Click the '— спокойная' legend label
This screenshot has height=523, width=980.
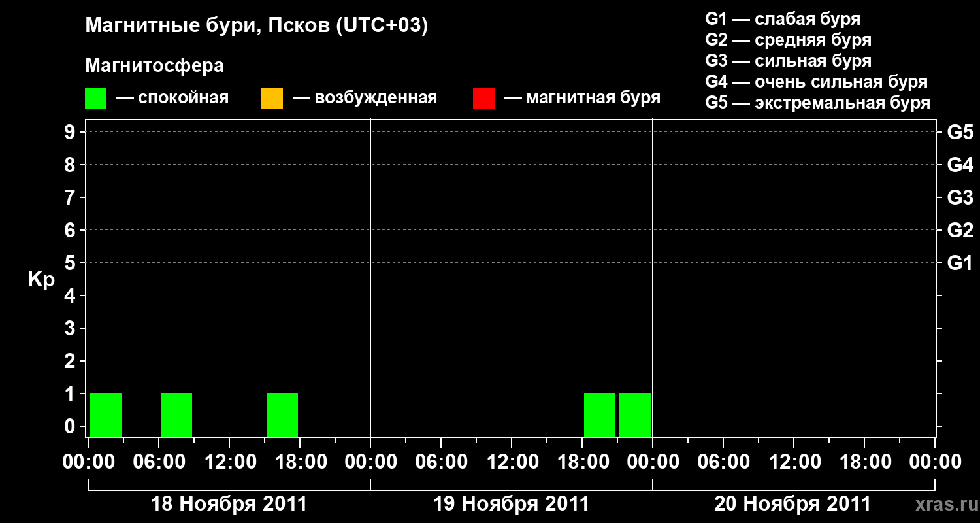point(172,98)
